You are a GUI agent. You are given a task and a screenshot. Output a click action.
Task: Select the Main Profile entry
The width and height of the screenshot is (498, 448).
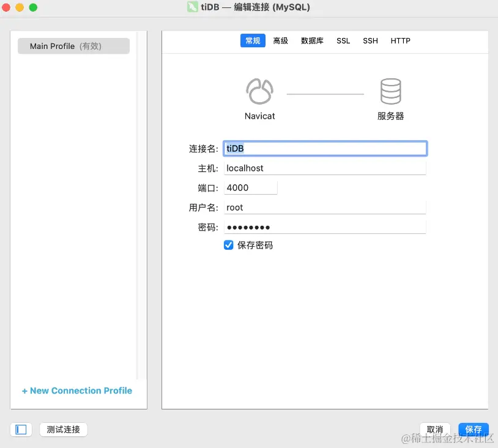pyautogui.click(x=73, y=46)
